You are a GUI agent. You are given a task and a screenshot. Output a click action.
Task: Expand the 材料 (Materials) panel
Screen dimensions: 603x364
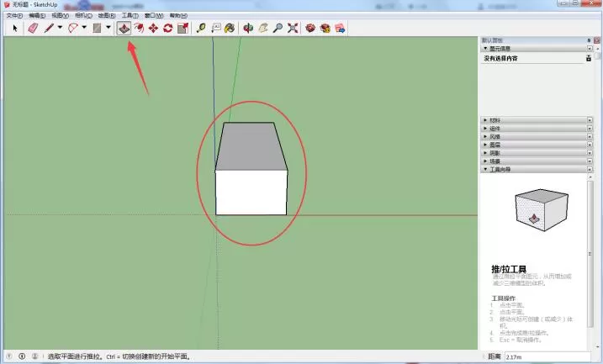click(537, 120)
